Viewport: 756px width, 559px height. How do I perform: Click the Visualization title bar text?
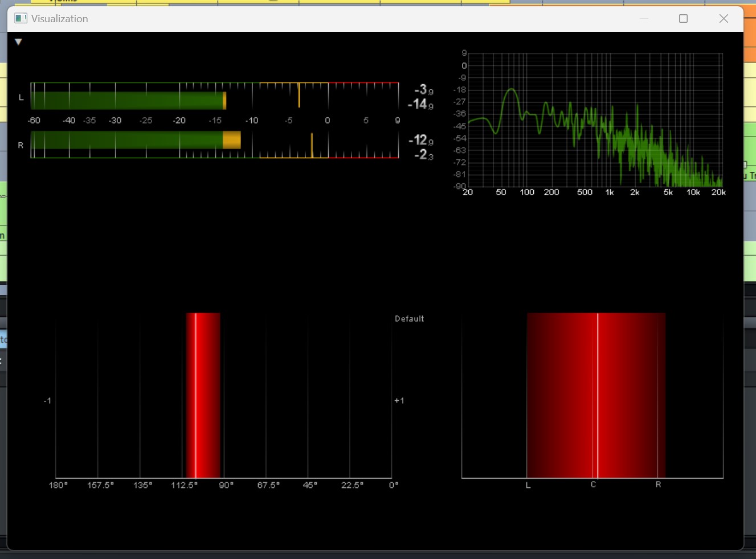point(59,19)
